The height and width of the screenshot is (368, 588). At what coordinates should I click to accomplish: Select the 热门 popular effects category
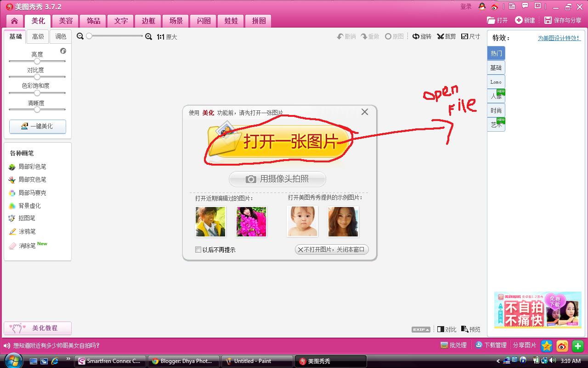[496, 53]
